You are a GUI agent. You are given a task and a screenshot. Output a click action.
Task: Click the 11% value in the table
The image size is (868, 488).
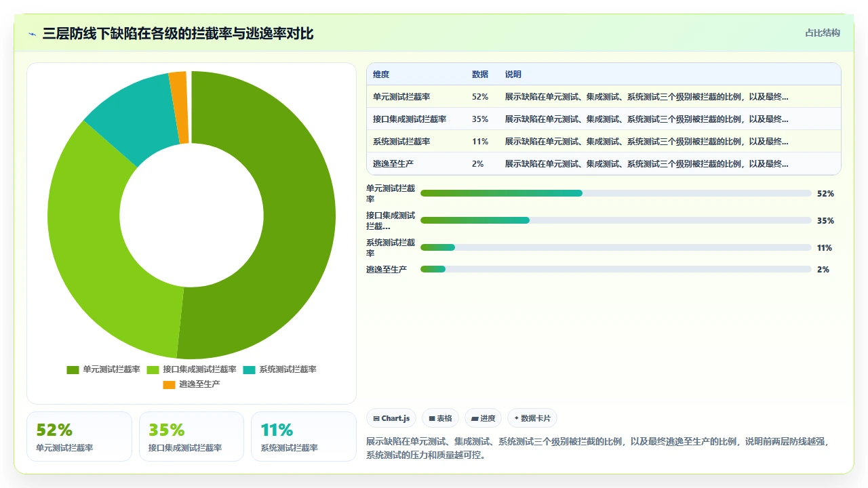tap(480, 142)
